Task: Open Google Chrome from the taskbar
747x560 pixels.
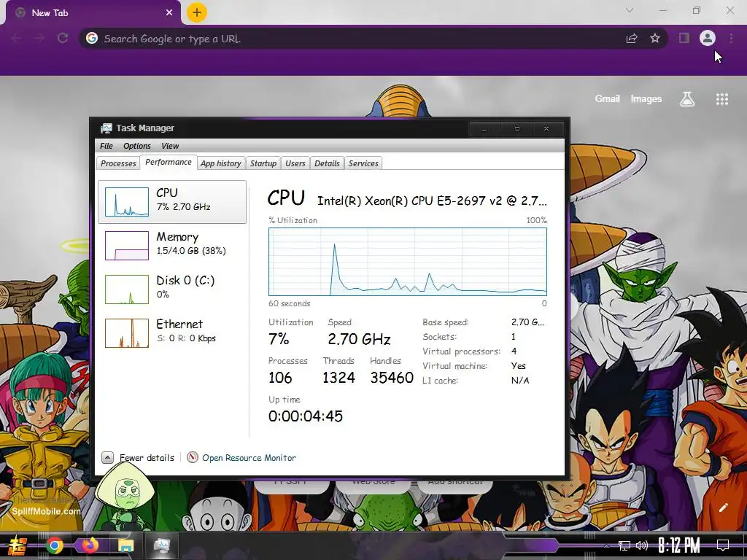Action: point(55,545)
